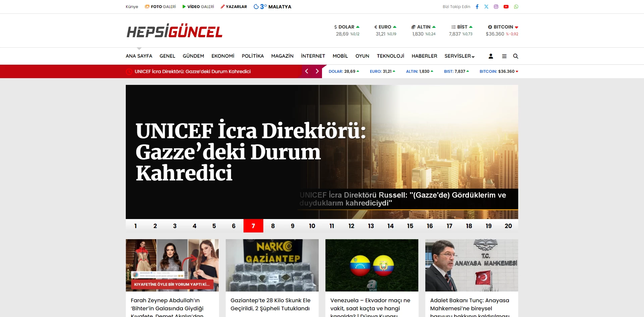Open the Genel menu item
Viewport: 644px width, 317px height.
coord(167,56)
